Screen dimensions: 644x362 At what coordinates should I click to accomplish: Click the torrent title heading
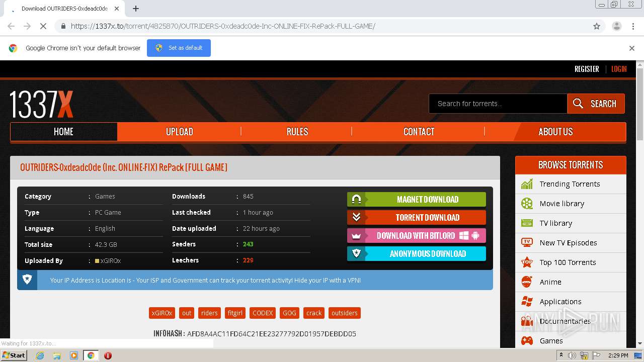pos(124,167)
